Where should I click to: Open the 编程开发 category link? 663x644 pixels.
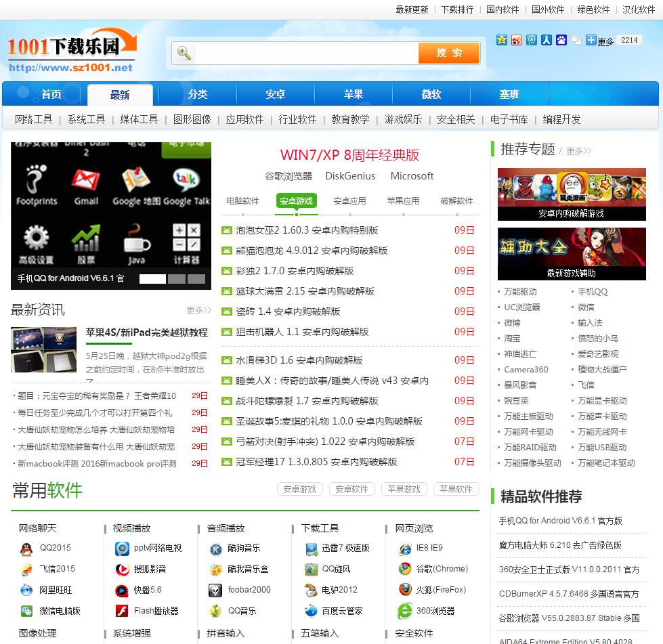(x=561, y=119)
